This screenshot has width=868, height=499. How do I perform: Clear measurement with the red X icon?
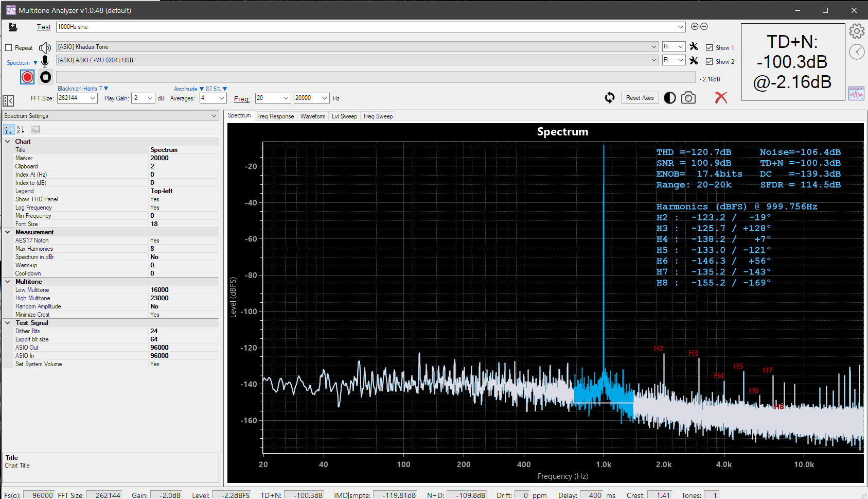click(x=721, y=97)
